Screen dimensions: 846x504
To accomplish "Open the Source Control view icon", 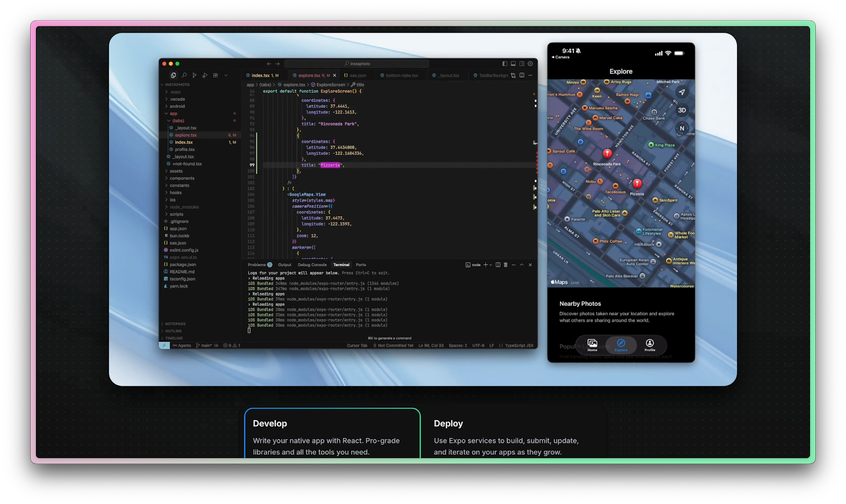I will click(x=195, y=76).
